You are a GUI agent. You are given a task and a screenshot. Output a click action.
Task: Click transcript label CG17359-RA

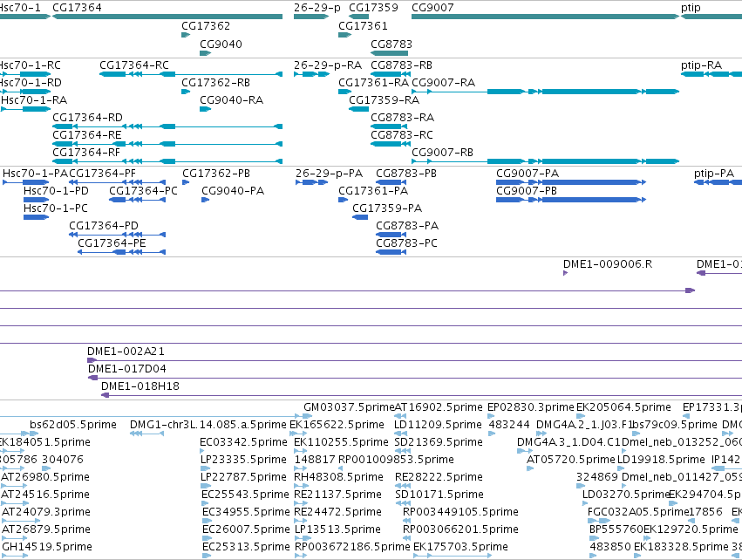click(x=384, y=100)
